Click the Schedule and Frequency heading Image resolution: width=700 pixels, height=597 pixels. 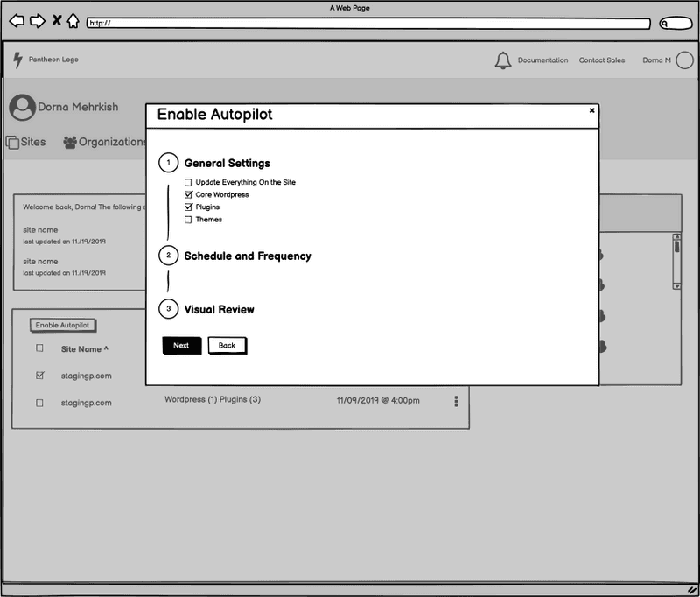coord(248,256)
